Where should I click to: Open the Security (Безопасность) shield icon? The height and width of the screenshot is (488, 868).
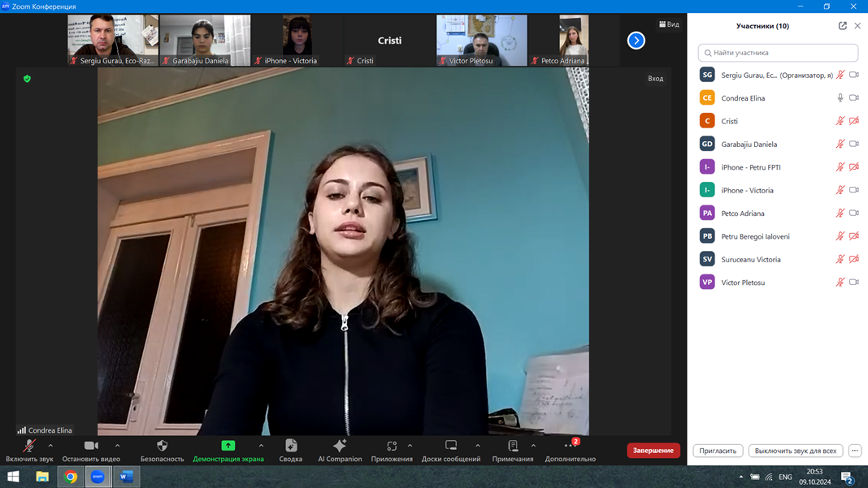(162, 446)
